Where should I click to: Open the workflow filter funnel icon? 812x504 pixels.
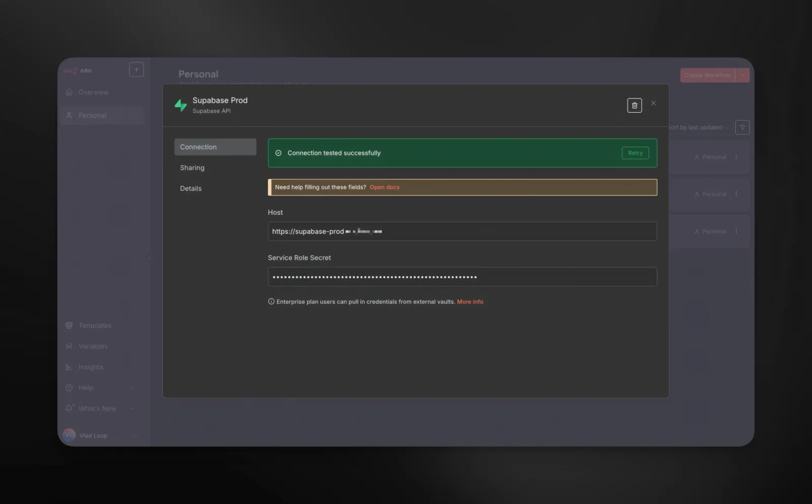point(742,127)
